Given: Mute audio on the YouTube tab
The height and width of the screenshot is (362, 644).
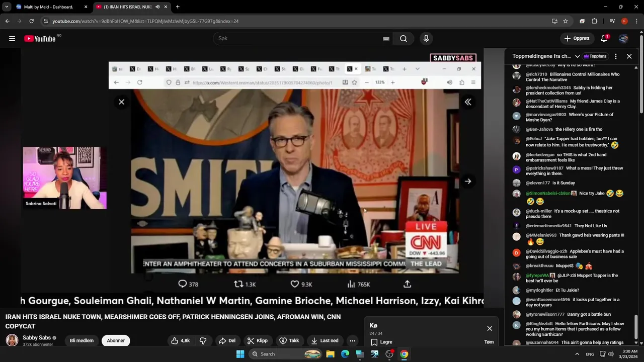Looking at the screenshot, I should (x=158, y=7).
